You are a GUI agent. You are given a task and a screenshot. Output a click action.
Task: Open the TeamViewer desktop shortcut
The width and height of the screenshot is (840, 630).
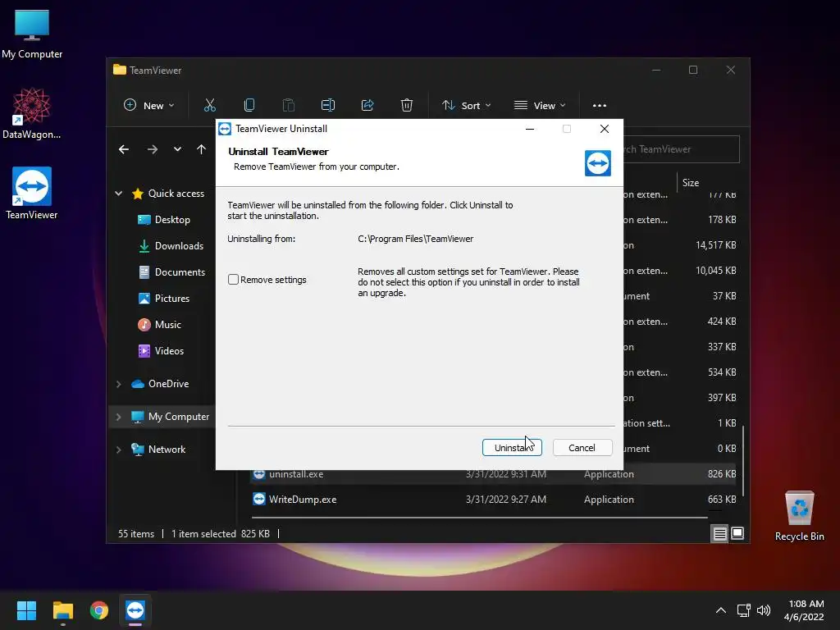32,194
